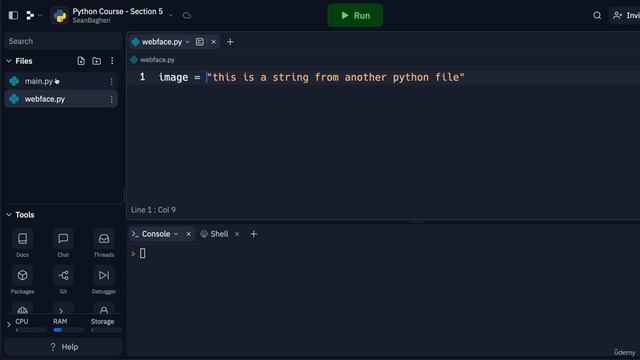Toggle the sidebar panel icon

(13, 16)
